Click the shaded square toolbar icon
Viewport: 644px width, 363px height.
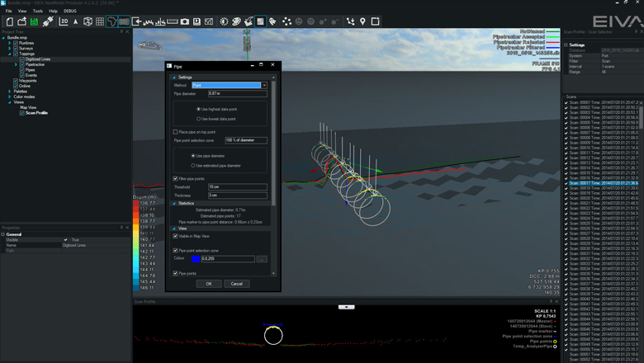[260, 21]
